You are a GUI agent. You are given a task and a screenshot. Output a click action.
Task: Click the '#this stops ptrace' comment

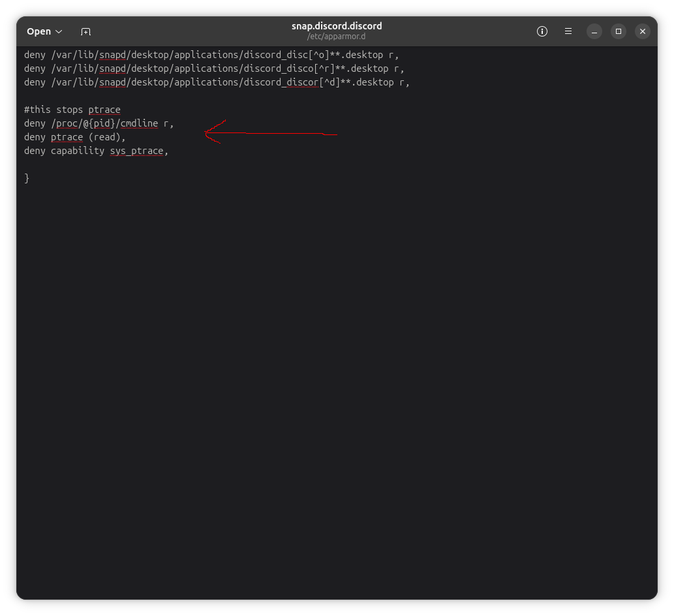[x=72, y=110]
